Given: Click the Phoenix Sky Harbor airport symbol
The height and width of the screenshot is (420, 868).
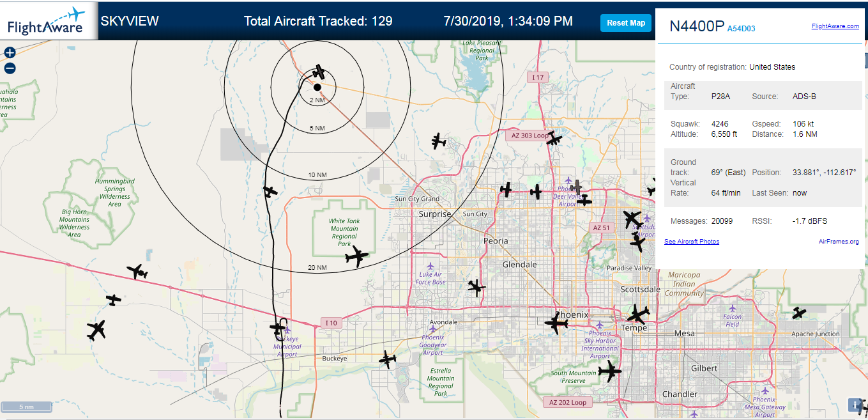Looking at the screenshot, I should (x=599, y=323).
